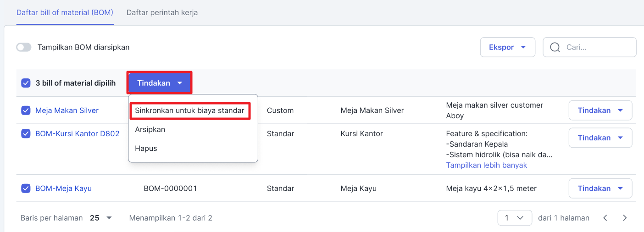Image resolution: width=644 pixels, height=232 pixels.
Task: Select Hapus from the menu
Action: [x=146, y=149]
